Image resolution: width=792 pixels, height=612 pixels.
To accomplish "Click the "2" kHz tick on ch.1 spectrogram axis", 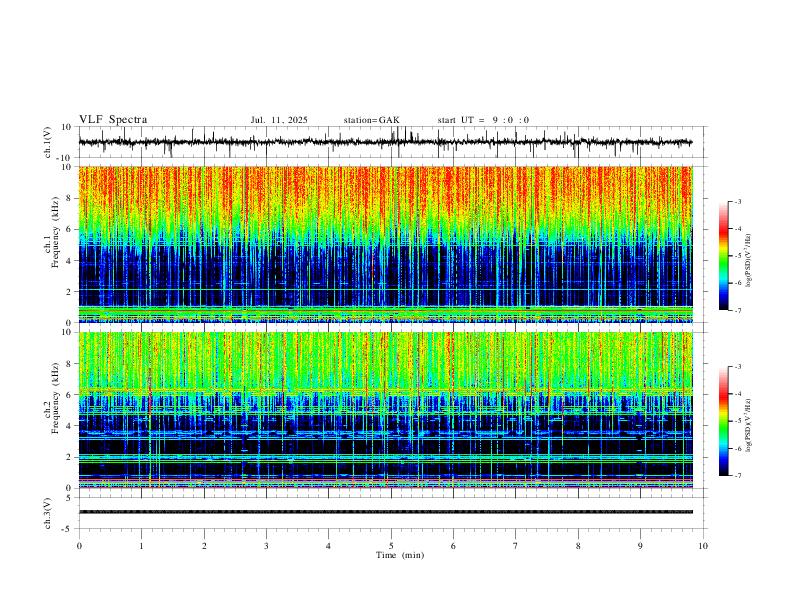I will 70,291.
